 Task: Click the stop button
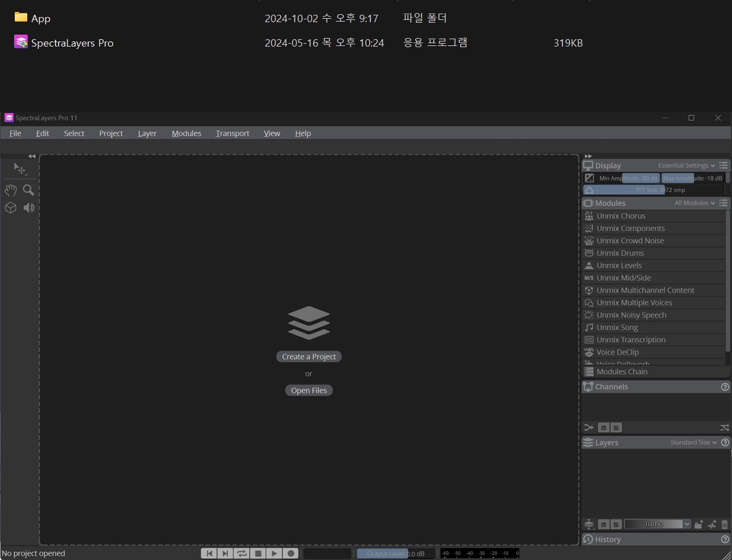click(258, 553)
